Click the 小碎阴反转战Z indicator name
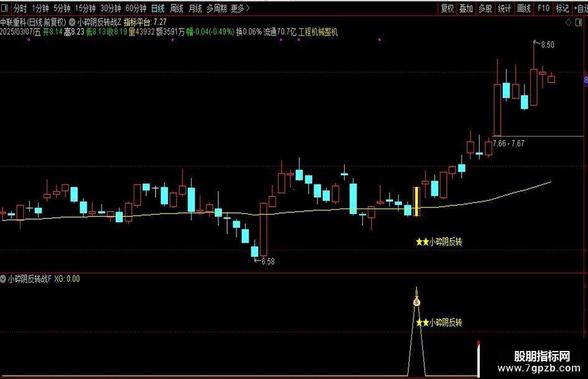 click(x=100, y=22)
